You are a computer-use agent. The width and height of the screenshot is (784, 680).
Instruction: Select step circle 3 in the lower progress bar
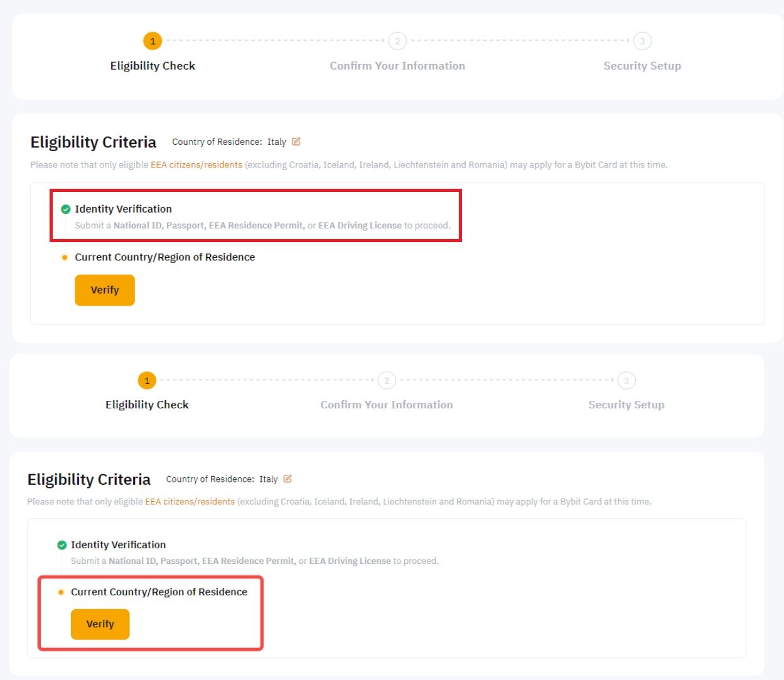[x=626, y=381]
